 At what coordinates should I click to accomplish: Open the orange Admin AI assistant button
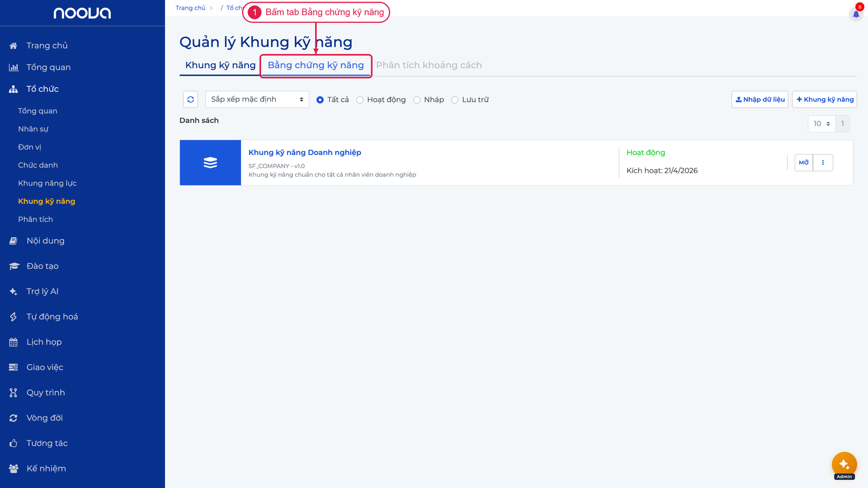point(844,465)
